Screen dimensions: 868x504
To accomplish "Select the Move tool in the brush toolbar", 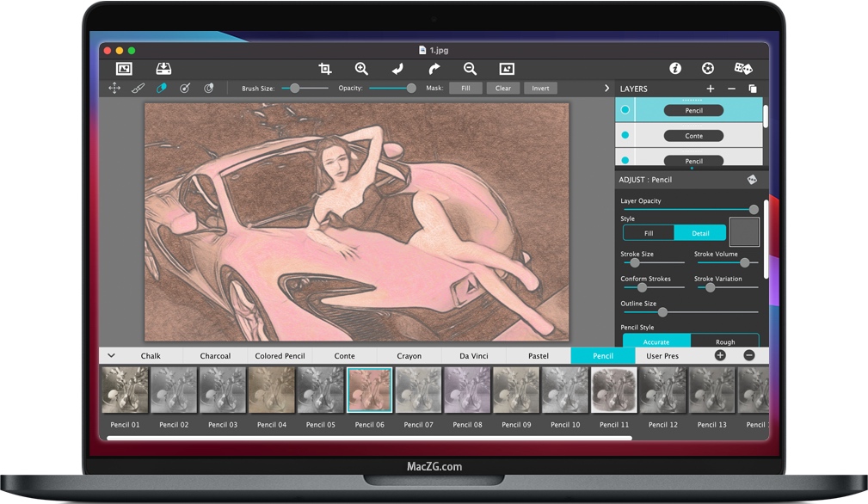I will [114, 88].
